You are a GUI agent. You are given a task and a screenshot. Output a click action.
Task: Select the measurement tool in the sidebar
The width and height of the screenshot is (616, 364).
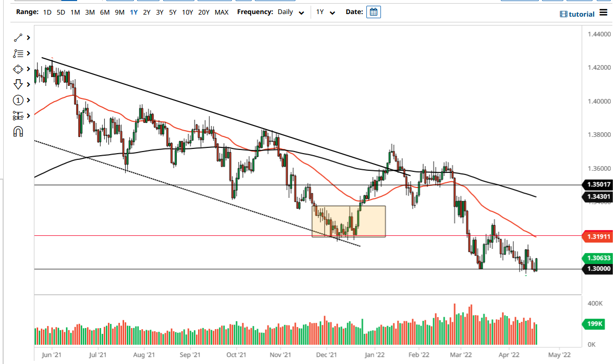point(17,116)
